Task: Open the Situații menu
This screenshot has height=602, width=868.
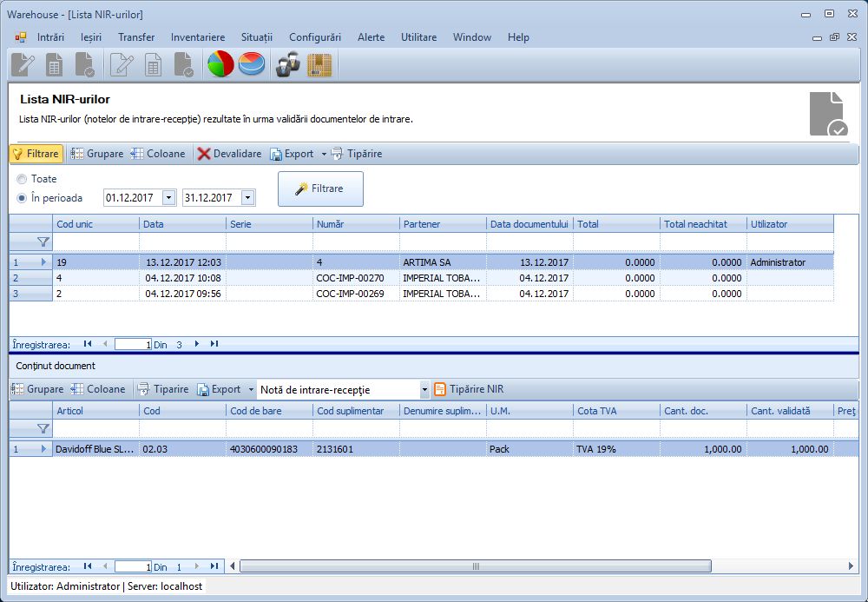Action: pos(257,37)
